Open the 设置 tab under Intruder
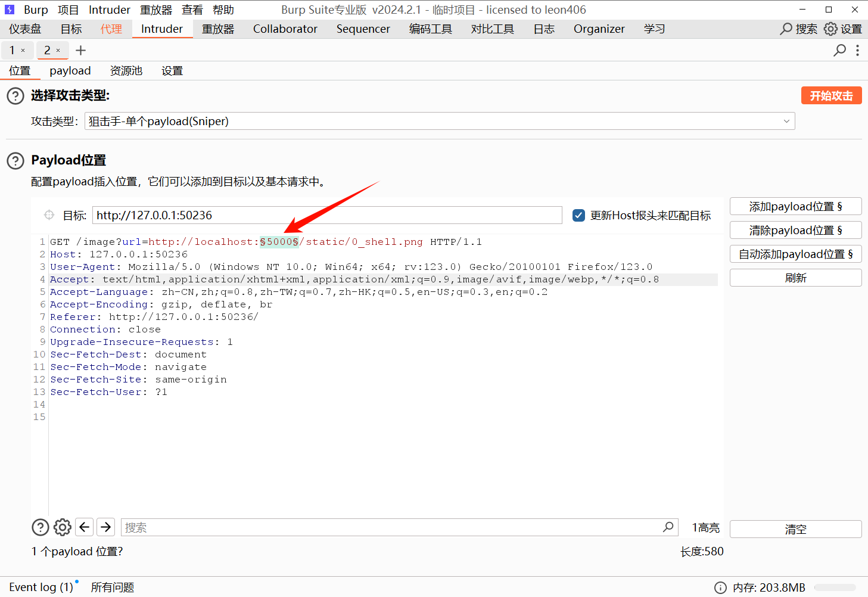 pyautogui.click(x=172, y=70)
